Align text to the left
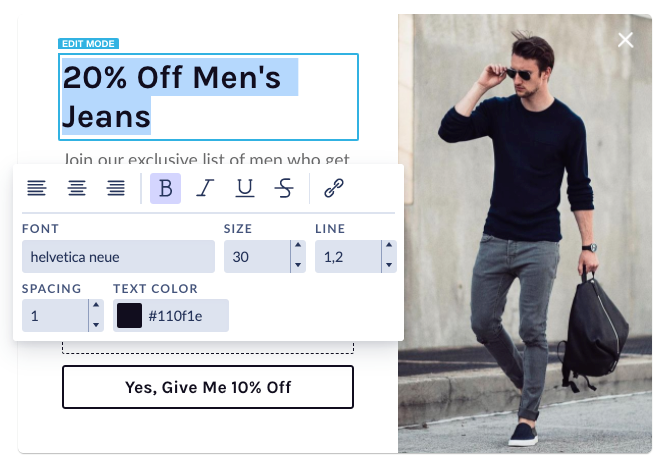Screen dimensions: 660x460 tap(37, 188)
